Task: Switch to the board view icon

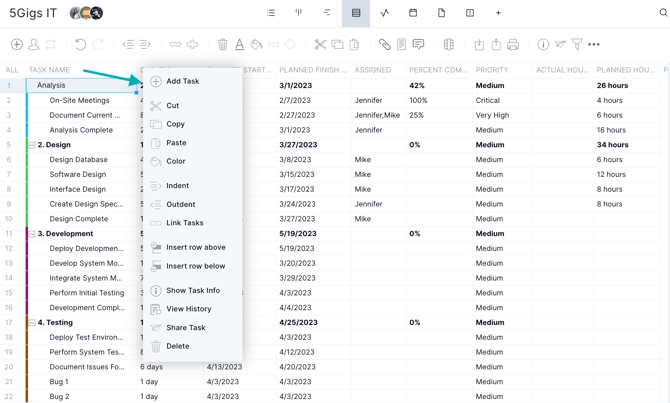Action: tap(299, 13)
